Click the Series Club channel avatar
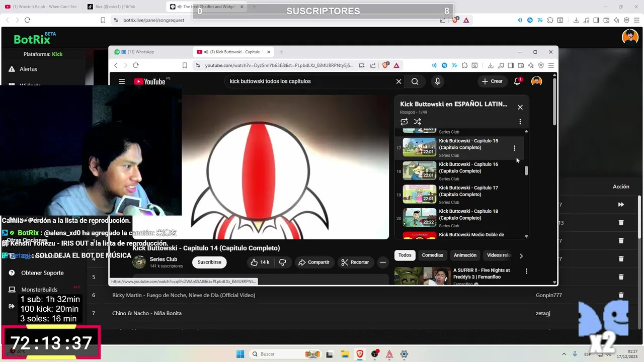The height and width of the screenshot is (362, 644). 139,262
